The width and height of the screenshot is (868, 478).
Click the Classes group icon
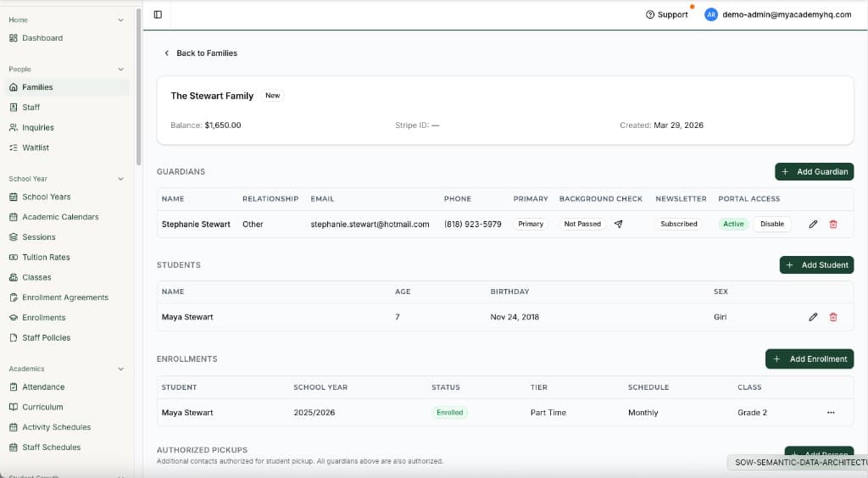point(14,277)
